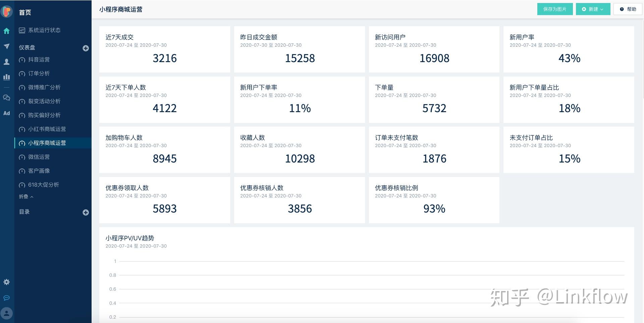The height and width of the screenshot is (323, 644).
Task: Open the WeChat chat bubbles icon
Action: [x=7, y=98]
